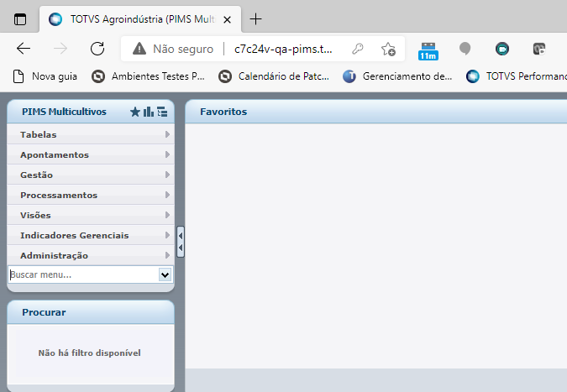Expand the arrow next to Tabelas
567x392 pixels.
[x=167, y=134]
